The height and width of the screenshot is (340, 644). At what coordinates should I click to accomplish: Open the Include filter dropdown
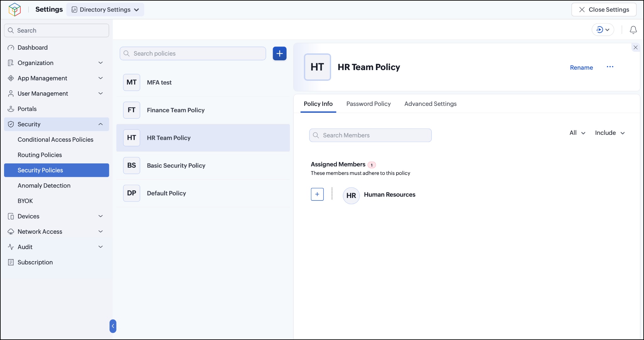tap(610, 133)
